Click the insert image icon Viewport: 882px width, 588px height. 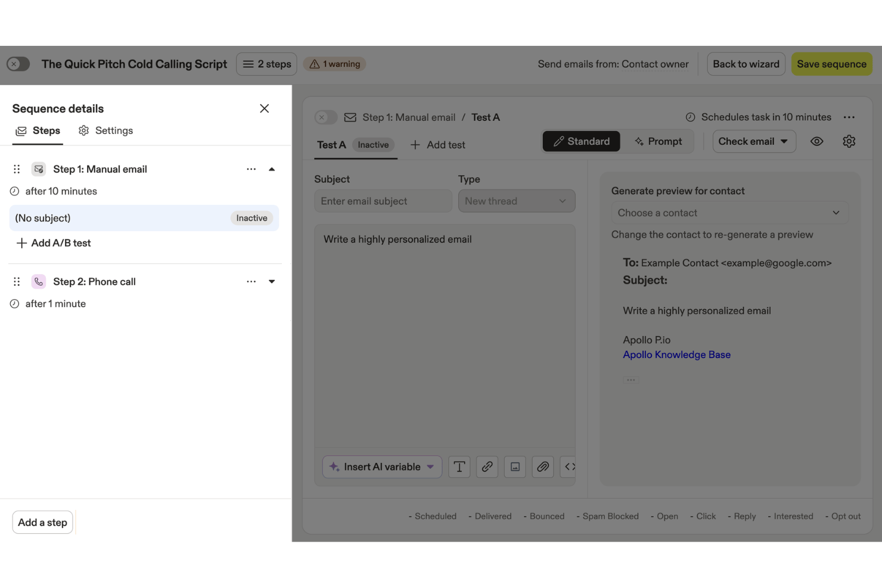[515, 467]
